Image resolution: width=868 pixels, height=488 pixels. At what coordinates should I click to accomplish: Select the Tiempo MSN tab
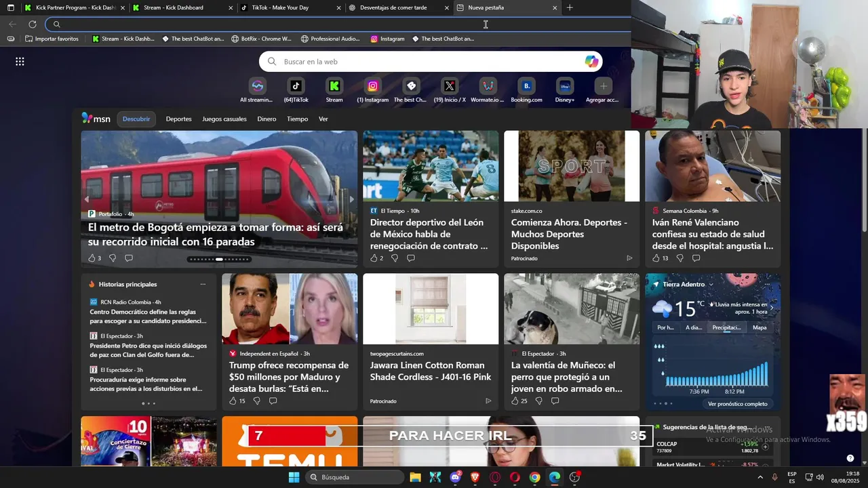click(297, 119)
